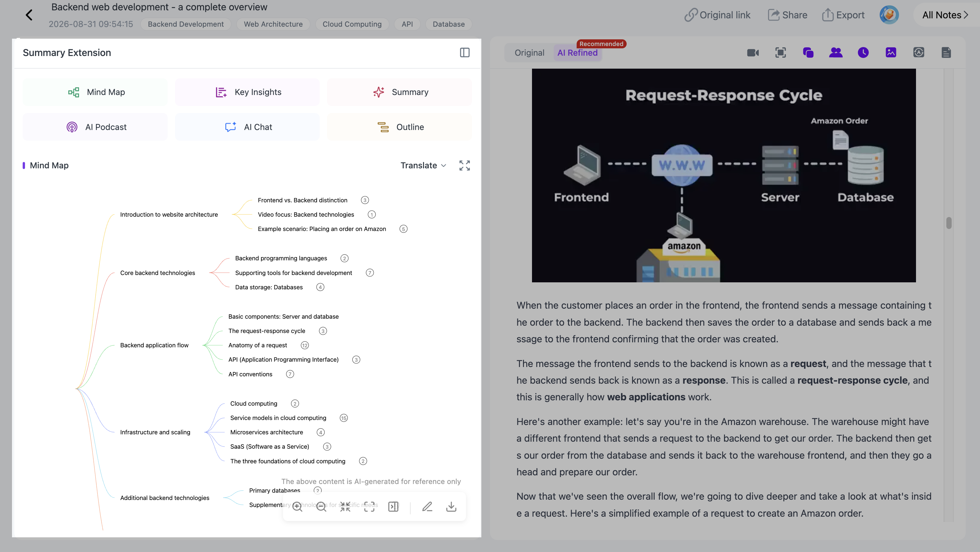Image resolution: width=980 pixels, height=552 pixels.
Task: Select the Core backend technologies node
Action: point(157,273)
